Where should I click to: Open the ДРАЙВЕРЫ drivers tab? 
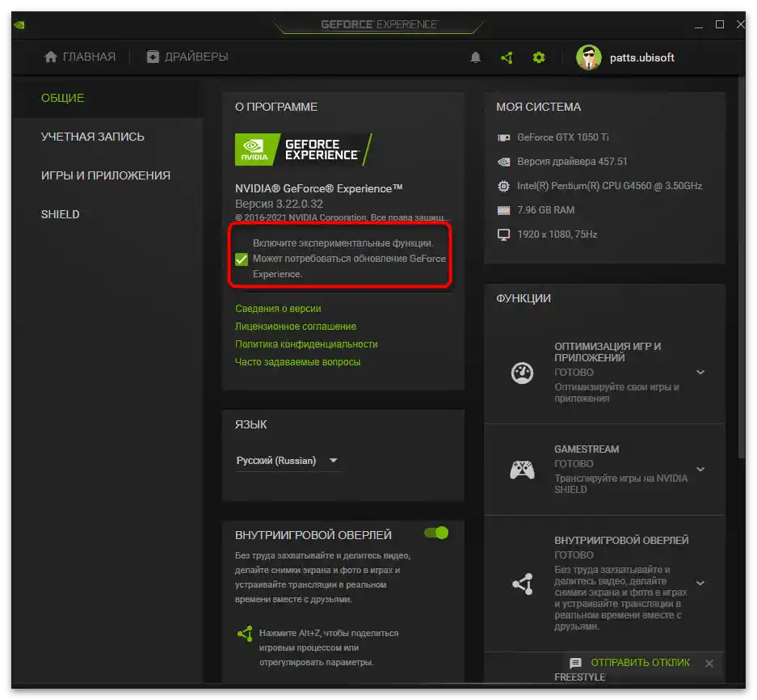point(187,57)
